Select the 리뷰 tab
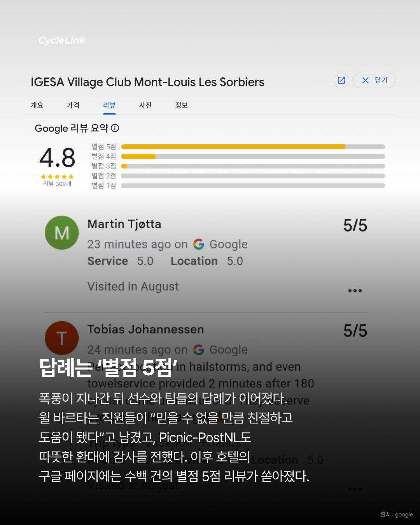This screenshot has height=525, width=420. coord(109,105)
